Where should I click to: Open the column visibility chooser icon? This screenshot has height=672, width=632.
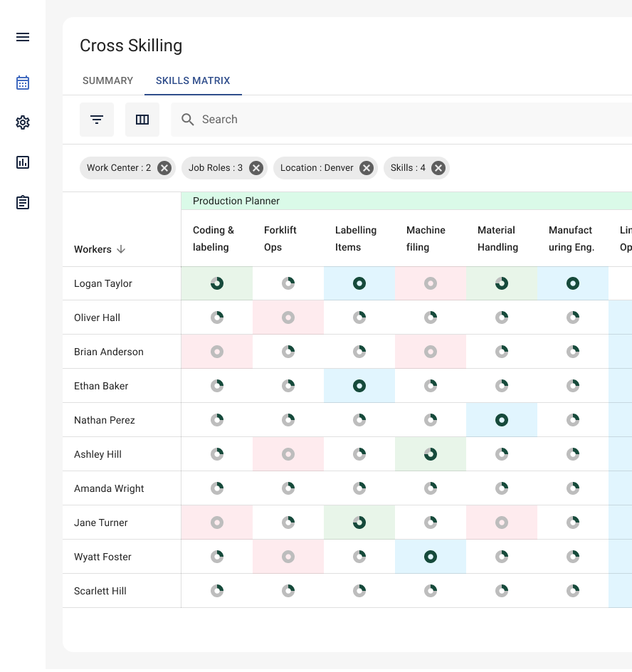142,119
